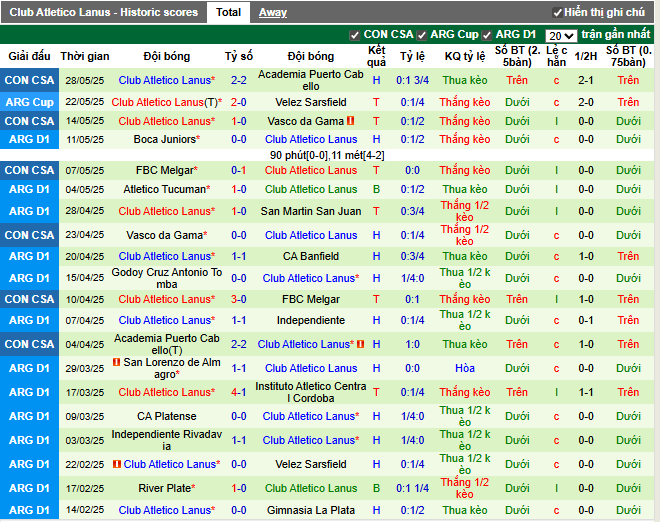This screenshot has width=660, height=522.
Task: Open Academia Puerto Cabello link in 28/05/25 row
Action: pos(311,80)
